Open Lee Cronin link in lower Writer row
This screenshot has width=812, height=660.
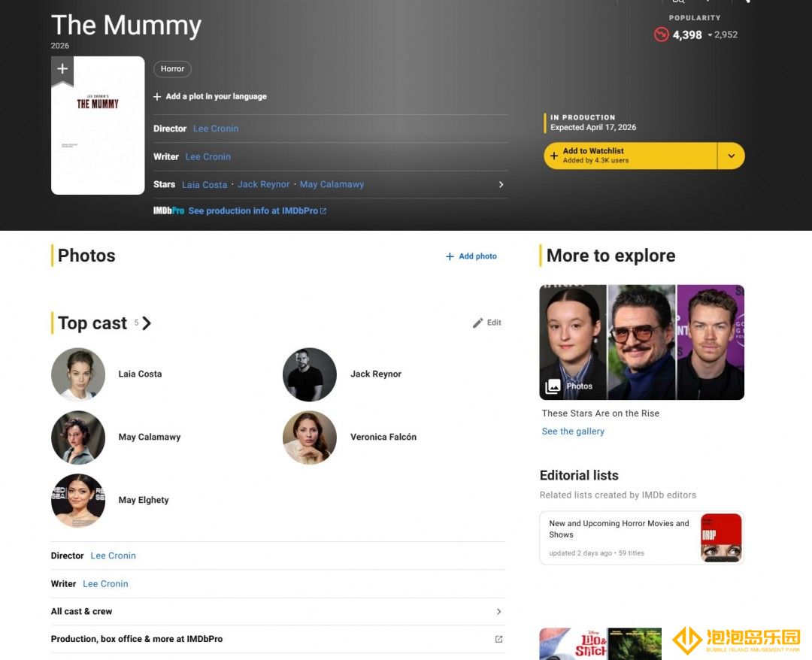(x=106, y=583)
